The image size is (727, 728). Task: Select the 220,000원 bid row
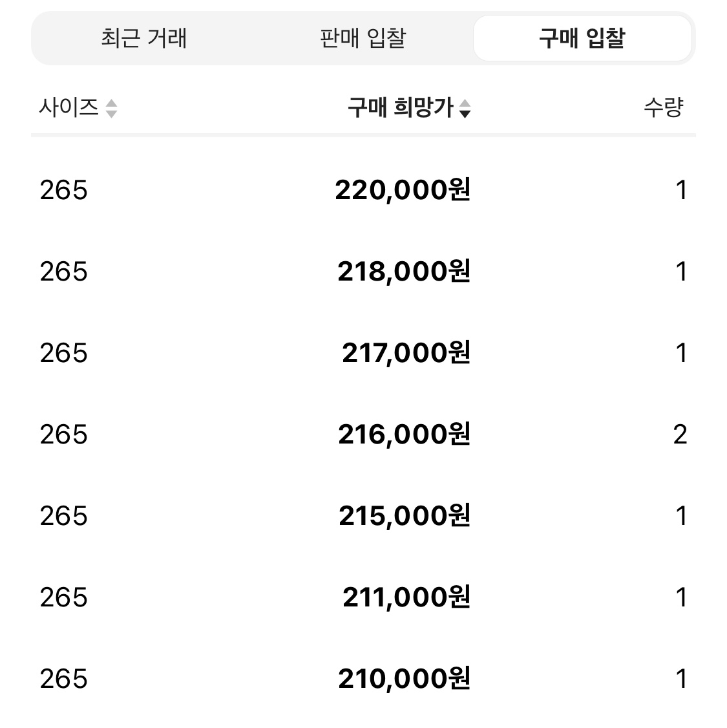point(363,190)
